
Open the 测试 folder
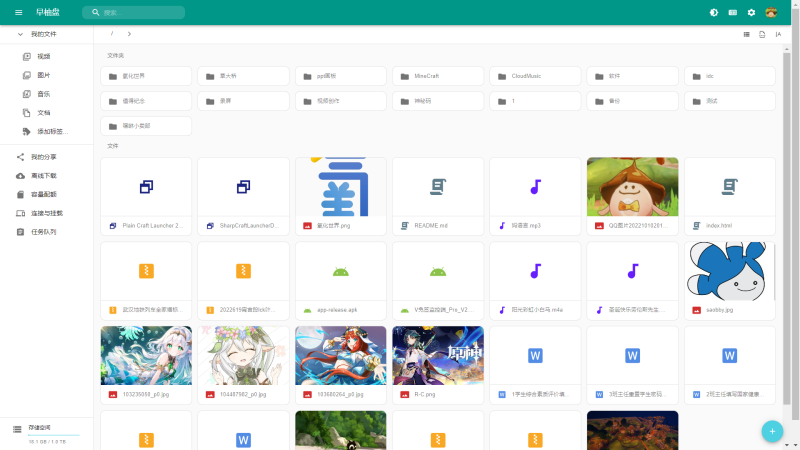[x=730, y=101]
